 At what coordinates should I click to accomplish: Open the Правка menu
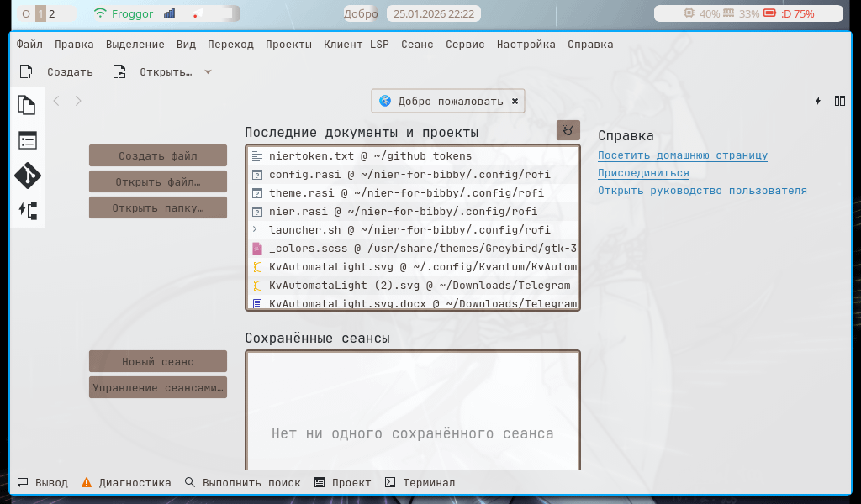(x=74, y=45)
